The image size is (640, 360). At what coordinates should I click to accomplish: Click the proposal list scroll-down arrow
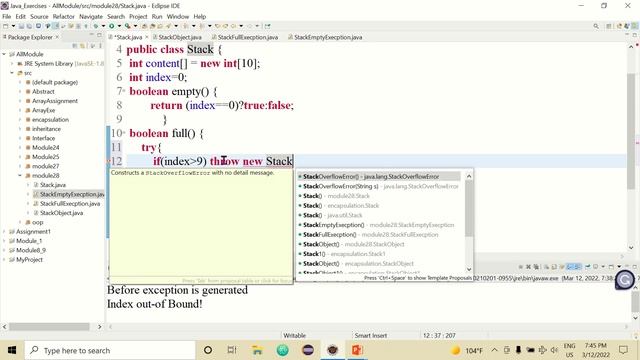pos(469,269)
